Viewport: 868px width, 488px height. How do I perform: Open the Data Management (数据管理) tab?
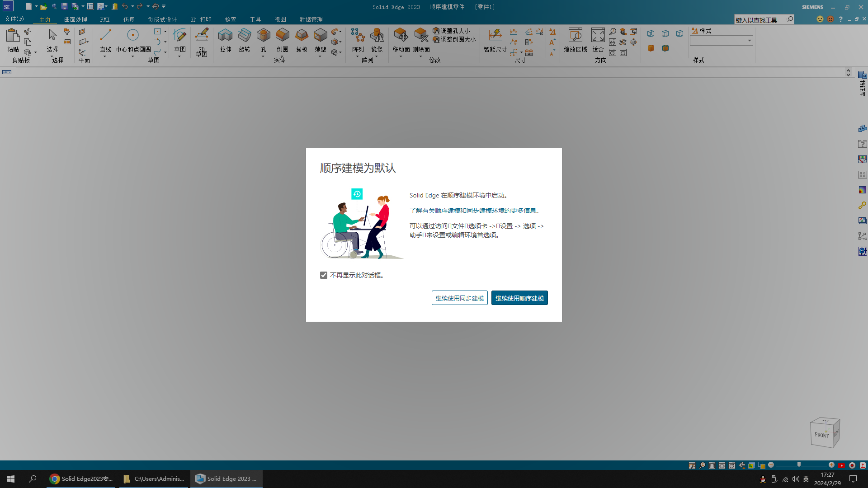coord(311,19)
